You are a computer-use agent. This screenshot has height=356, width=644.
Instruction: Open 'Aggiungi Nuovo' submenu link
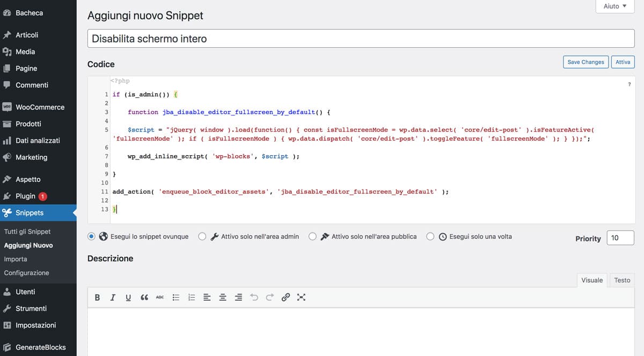28,245
